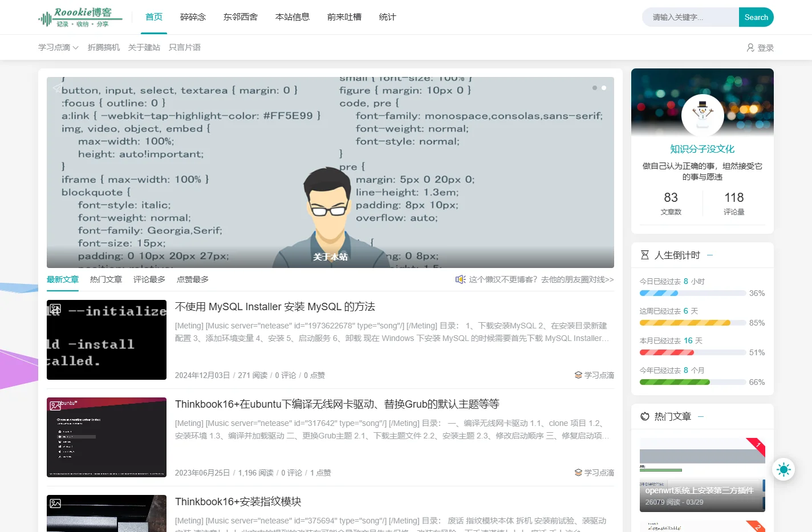Click the 这个懒汉不更博客 announcement link
This screenshot has height=532, width=812.
coord(541,279)
